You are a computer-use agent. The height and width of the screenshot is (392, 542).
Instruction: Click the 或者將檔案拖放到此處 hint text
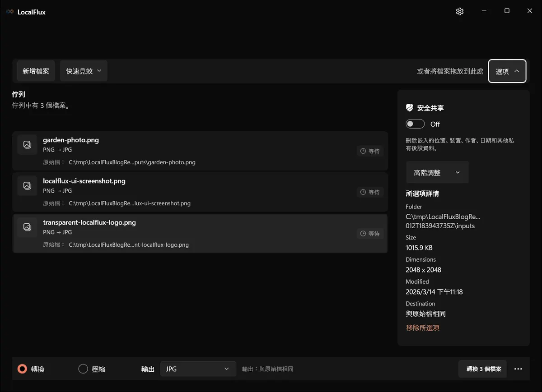click(450, 71)
